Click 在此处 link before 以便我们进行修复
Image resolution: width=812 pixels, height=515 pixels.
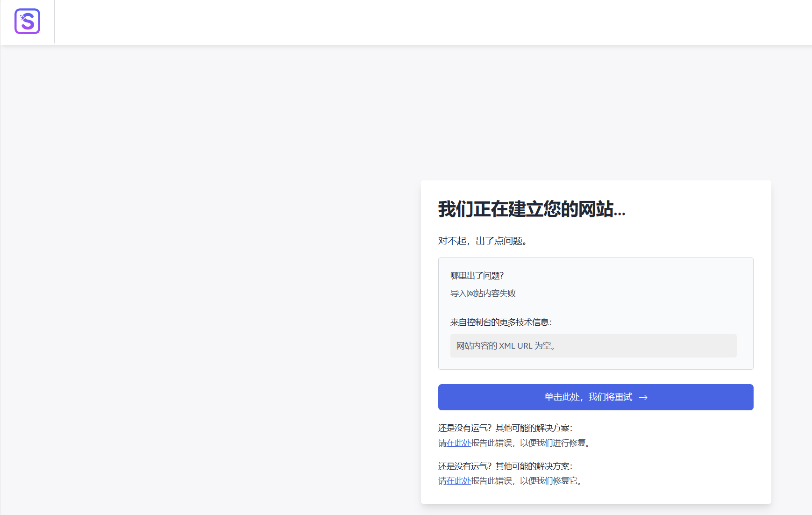[x=459, y=443]
